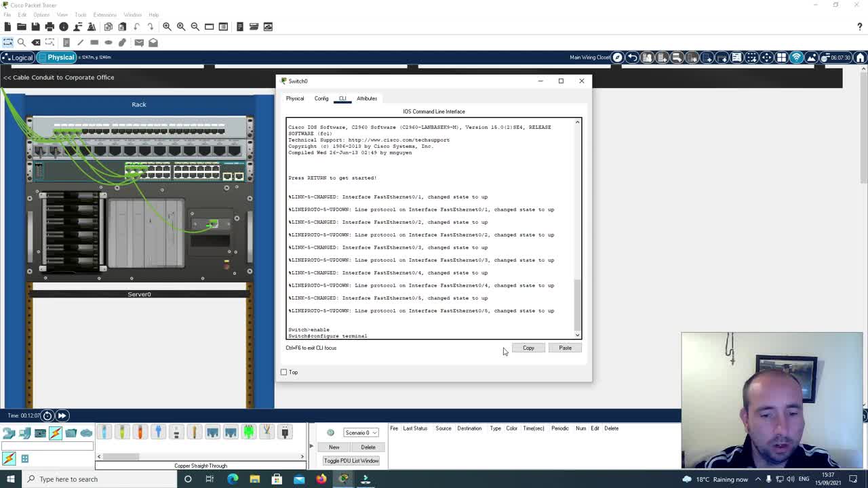Toggle the wireless signal display icon

click(x=797, y=58)
